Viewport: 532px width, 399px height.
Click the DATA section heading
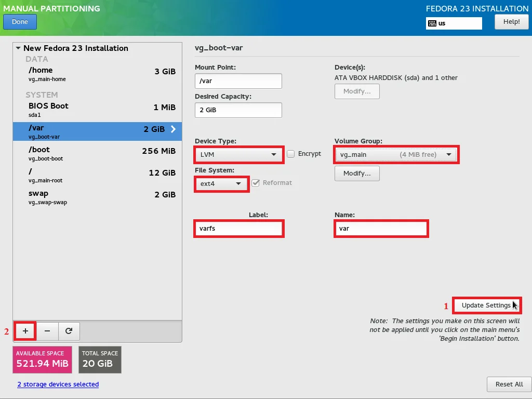[x=37, y=59]
